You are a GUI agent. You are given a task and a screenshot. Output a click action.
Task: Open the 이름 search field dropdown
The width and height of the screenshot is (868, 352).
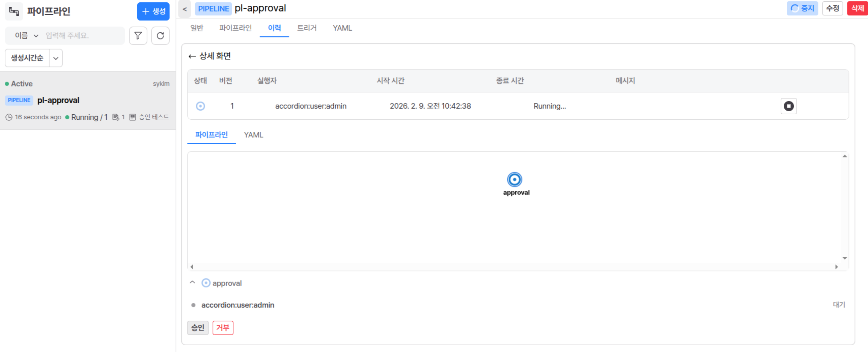(x=27, y=35)
